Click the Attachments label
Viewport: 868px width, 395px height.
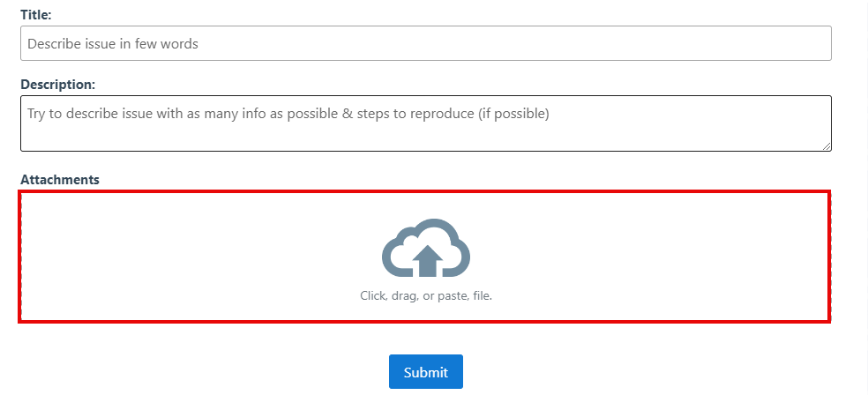click(x=60, y=180)
